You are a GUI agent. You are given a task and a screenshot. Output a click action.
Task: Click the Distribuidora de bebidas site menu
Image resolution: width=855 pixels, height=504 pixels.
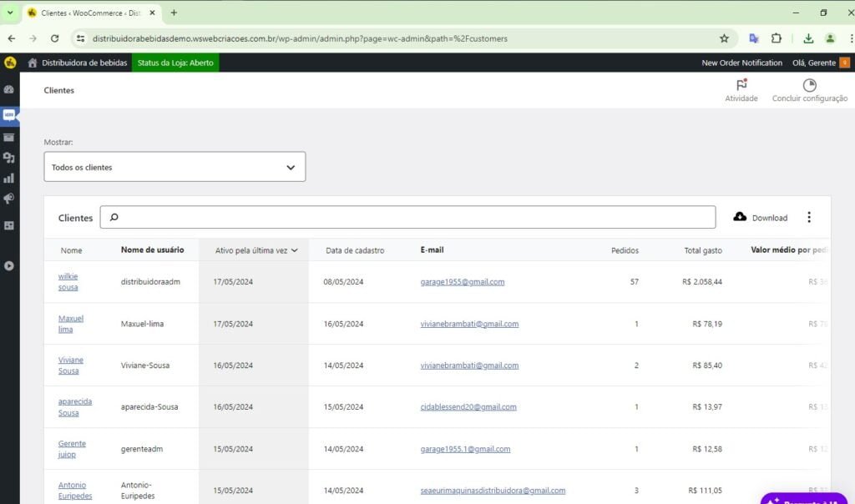[77, 63]
